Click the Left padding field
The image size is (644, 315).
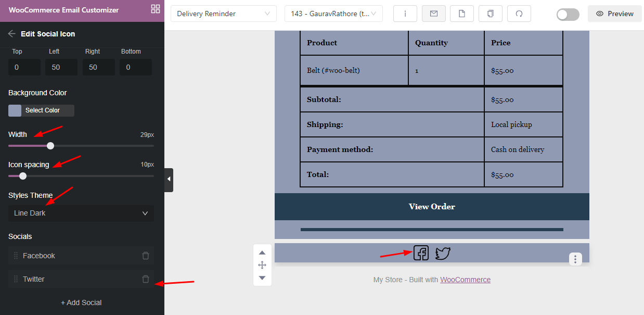click(x=61, y=67)
